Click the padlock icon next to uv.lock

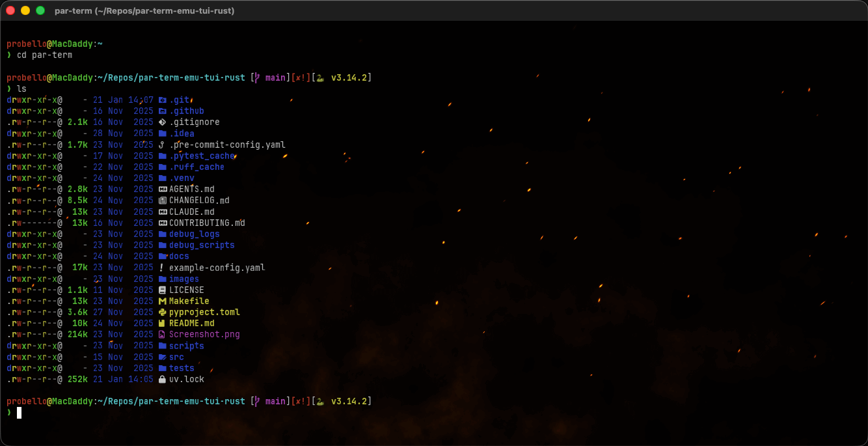tap(163, 378)
